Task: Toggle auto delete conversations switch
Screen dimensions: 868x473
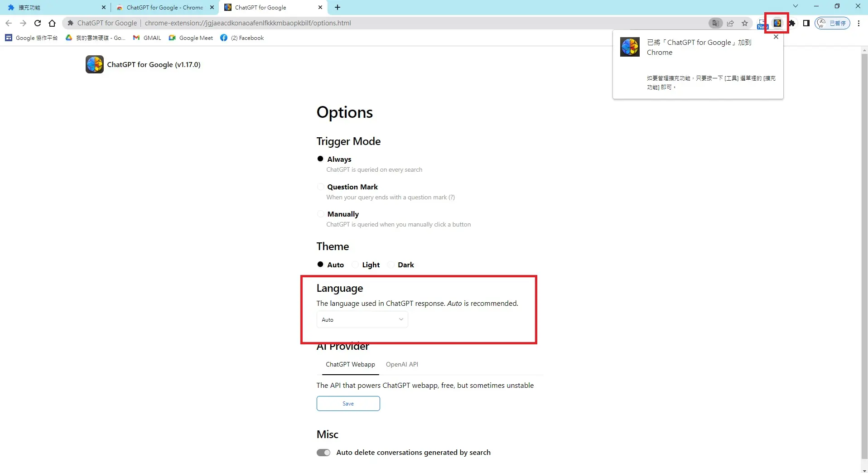Action: (323, 453)
